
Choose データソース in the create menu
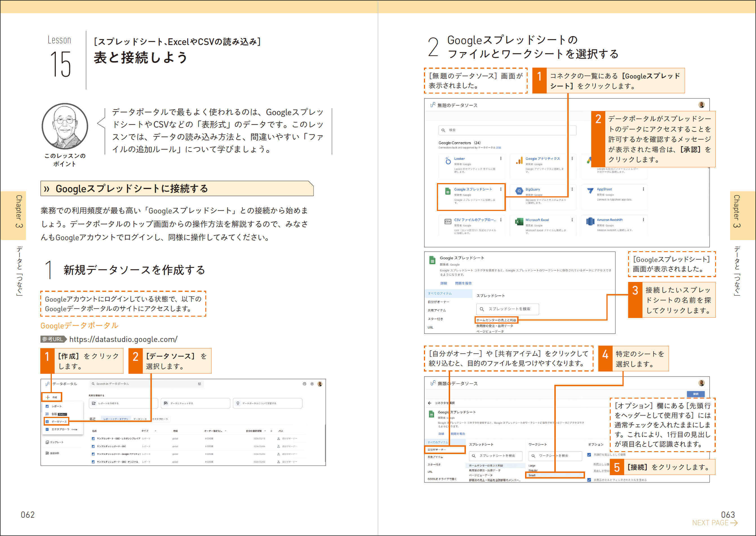coord(56,421)
